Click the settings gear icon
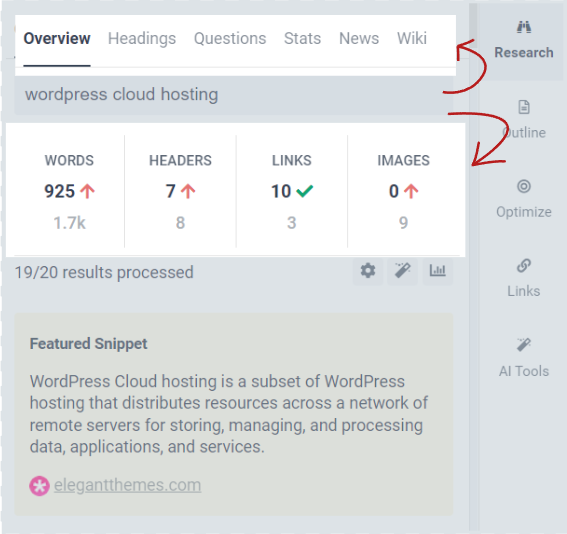Viewport: 567px width, 534px height. [368, 271]
